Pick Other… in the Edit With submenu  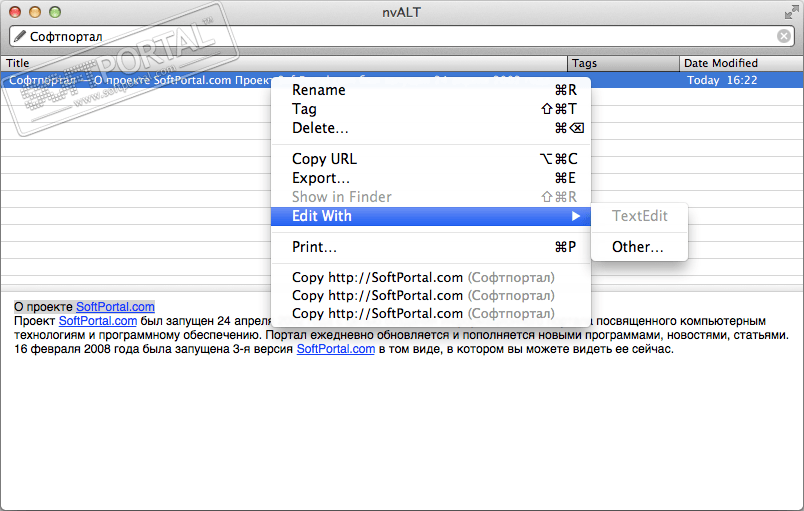[639, 247]
